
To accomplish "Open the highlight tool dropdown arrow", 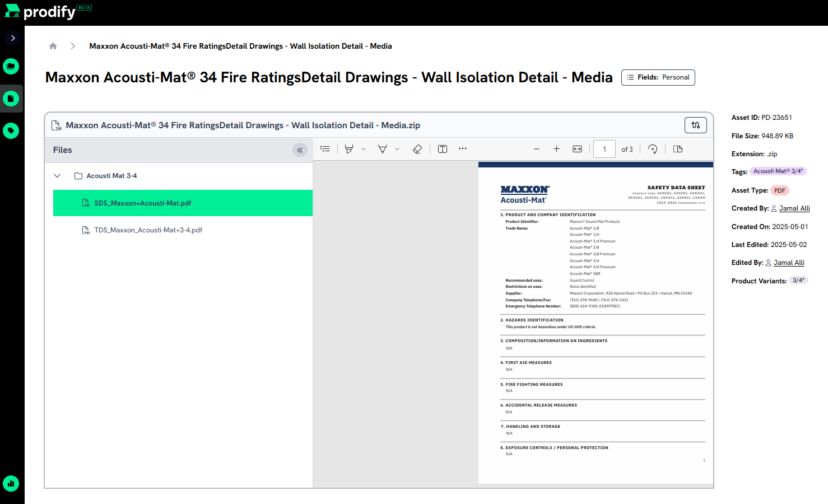I will 364,149.
